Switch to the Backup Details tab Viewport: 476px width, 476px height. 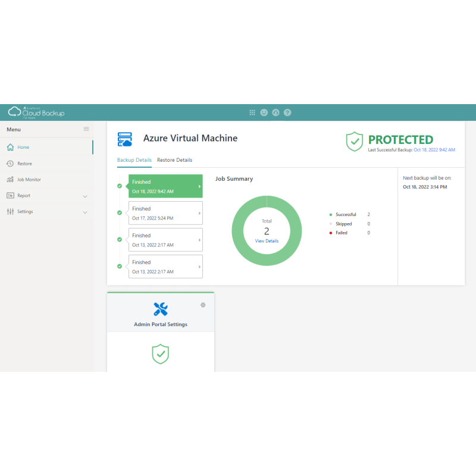pyautogui.click(x=134, y=160)
